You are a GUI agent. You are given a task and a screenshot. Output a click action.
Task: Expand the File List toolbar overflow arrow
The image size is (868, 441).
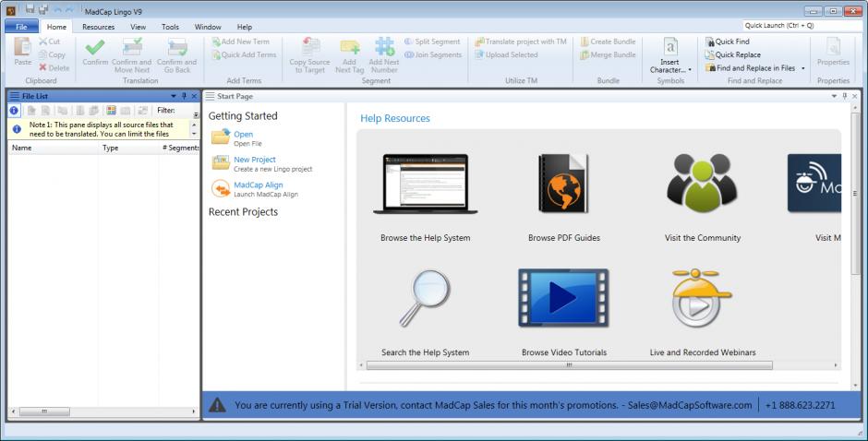click(x=196, y=114)
